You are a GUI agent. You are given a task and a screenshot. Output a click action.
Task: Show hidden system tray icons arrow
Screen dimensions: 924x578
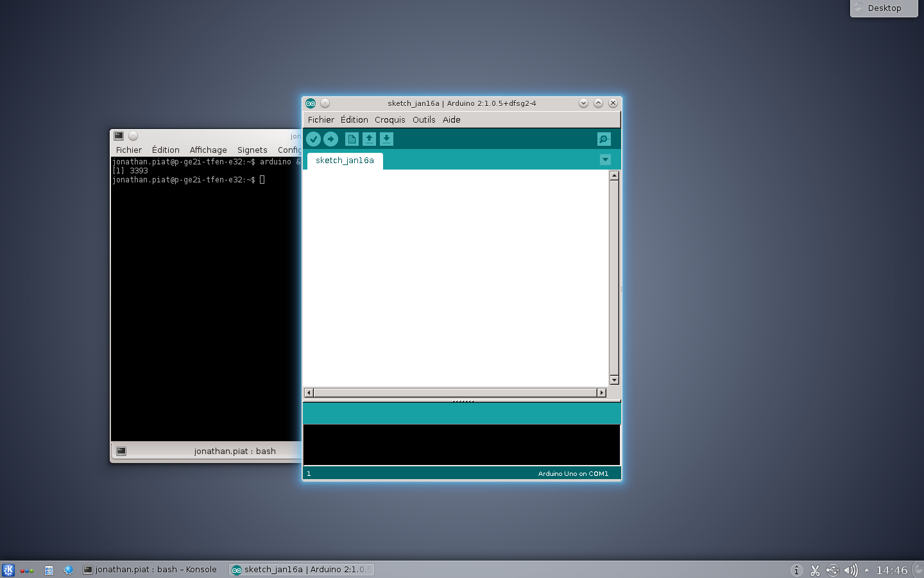coord(867,570)
